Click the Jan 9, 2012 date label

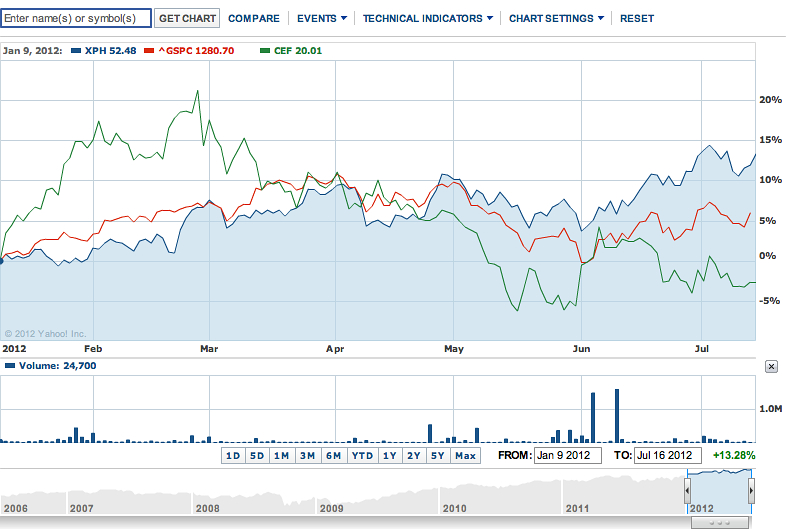pyautogui.click(x=32, y=51)
